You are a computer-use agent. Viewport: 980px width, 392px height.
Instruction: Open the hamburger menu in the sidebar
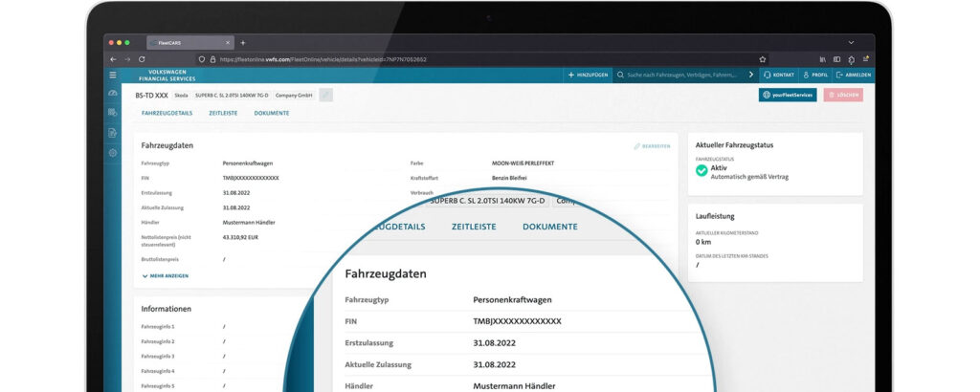(113, 75)
